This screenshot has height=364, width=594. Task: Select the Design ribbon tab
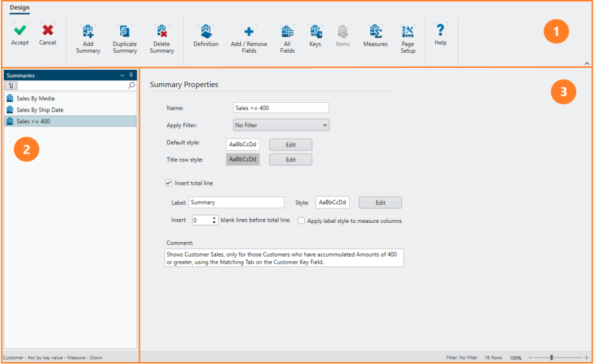(x=20, y=8)
